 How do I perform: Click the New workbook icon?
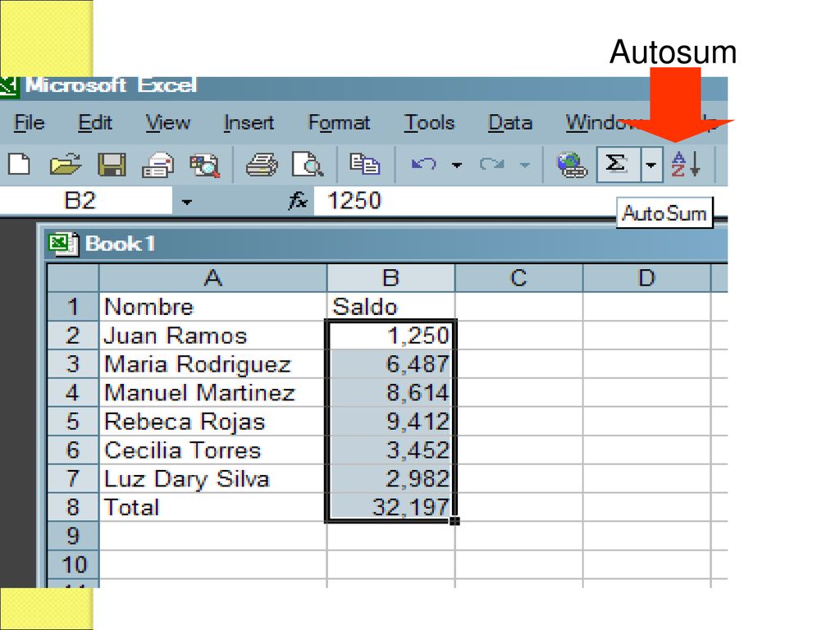pyautogui.click(x=20, y=164)
